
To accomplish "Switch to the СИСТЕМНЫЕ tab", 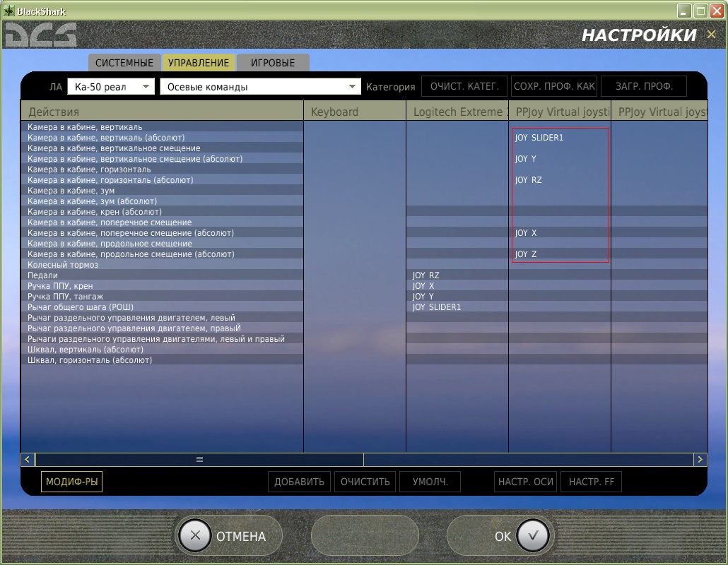I will 124,63.
